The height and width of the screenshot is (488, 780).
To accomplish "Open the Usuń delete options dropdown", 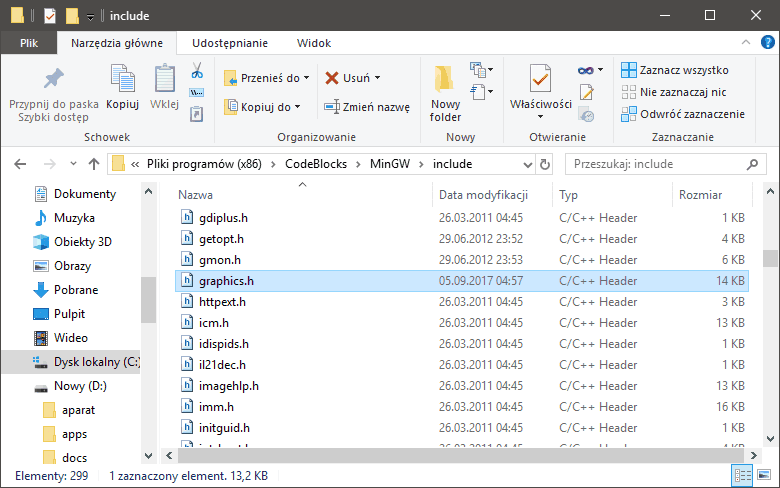I will (x=377, y=78).
